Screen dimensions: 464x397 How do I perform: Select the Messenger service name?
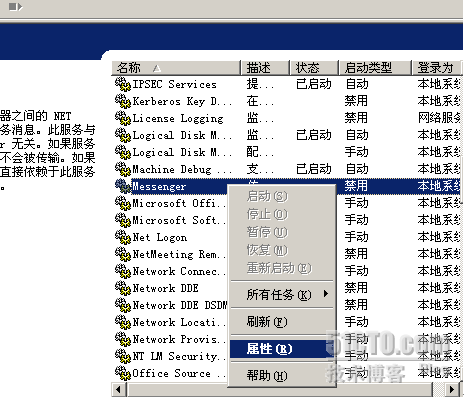(159, 186)
